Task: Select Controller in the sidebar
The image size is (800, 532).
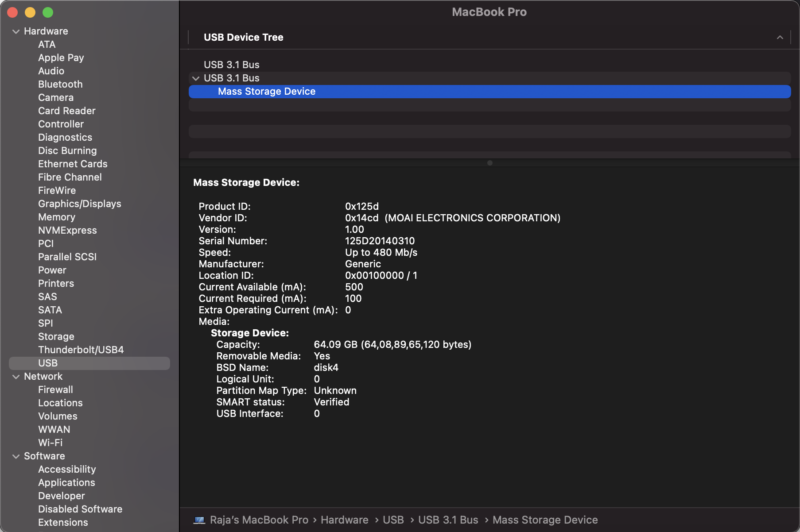Action: [61, 124]
